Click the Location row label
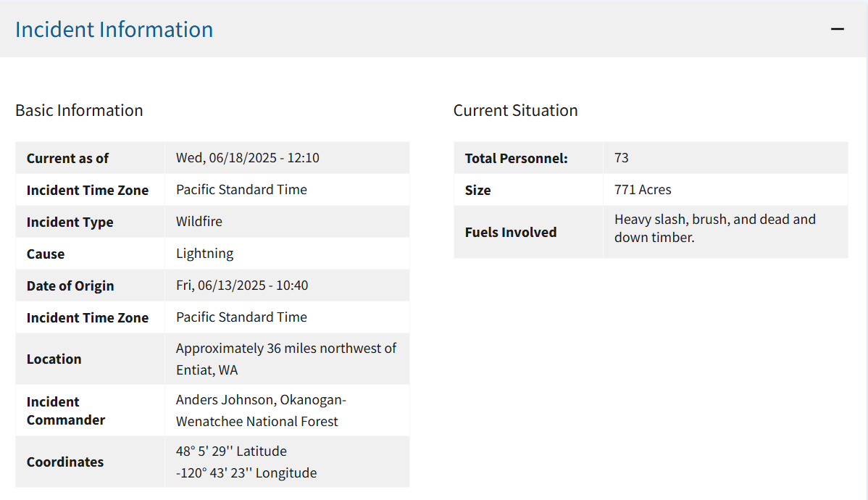Viewport: 868px width, 500px height. point(54,359)
